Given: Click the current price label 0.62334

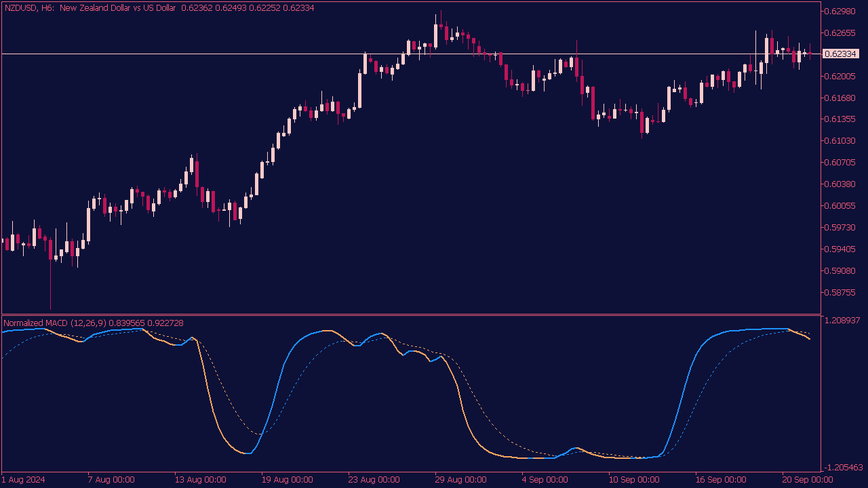Looking at the screenshot, I should (x=840, y=54).
